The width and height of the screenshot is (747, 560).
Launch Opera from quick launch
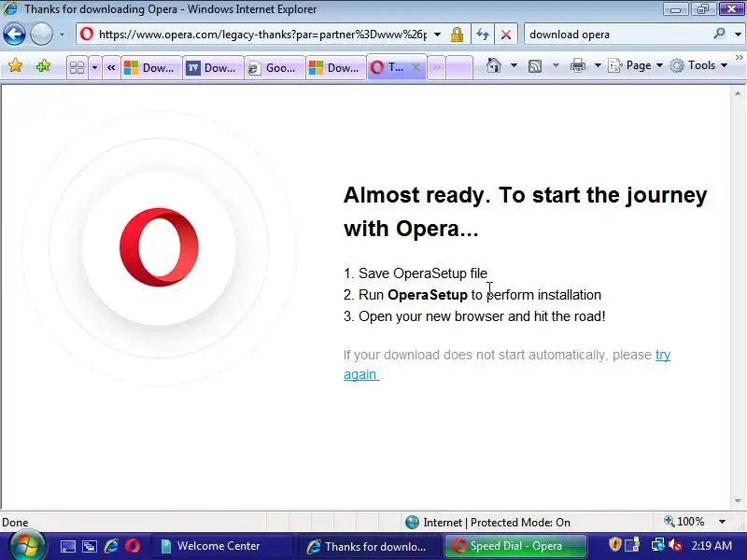(133, 546)
